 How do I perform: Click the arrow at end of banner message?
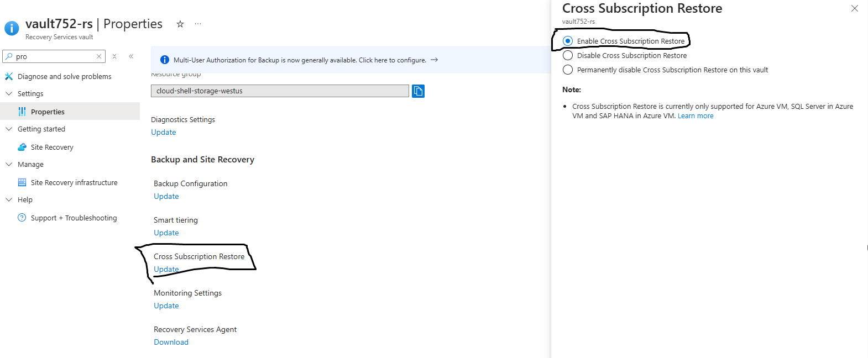(434, 60)
